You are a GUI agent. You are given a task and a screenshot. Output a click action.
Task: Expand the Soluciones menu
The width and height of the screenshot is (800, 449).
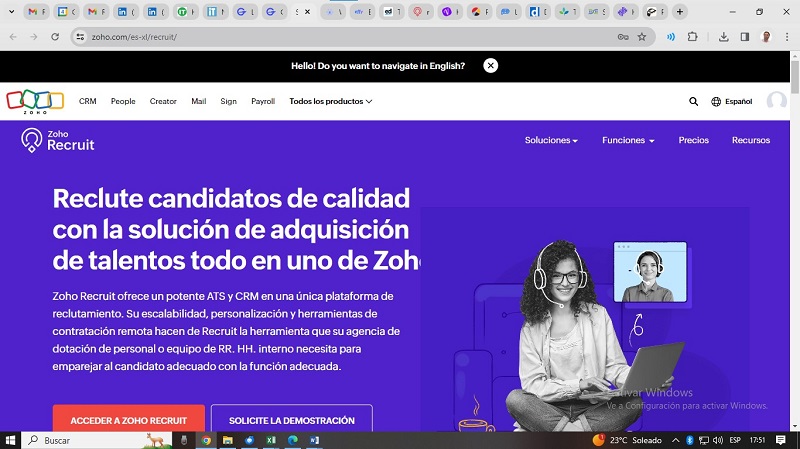click(x=551, y=140)
